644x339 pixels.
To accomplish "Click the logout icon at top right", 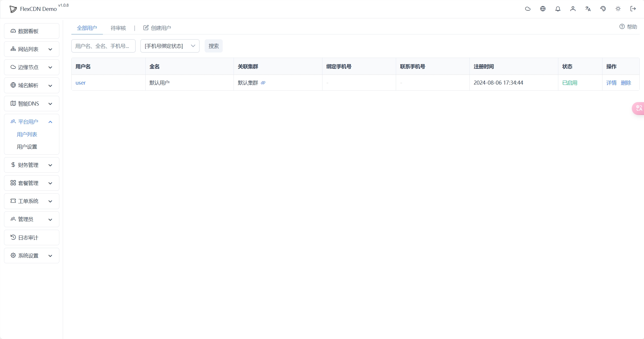I will [x=633, y=9].
